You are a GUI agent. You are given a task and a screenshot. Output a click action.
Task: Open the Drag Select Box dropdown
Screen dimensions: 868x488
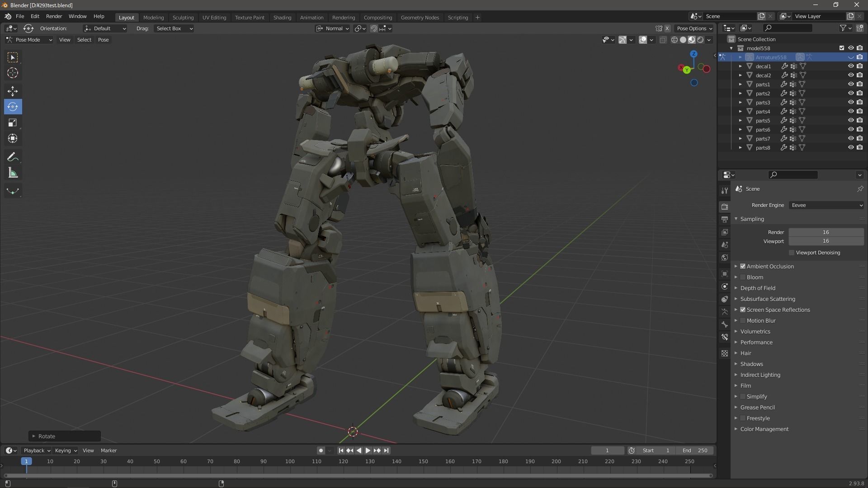point(174,28)
